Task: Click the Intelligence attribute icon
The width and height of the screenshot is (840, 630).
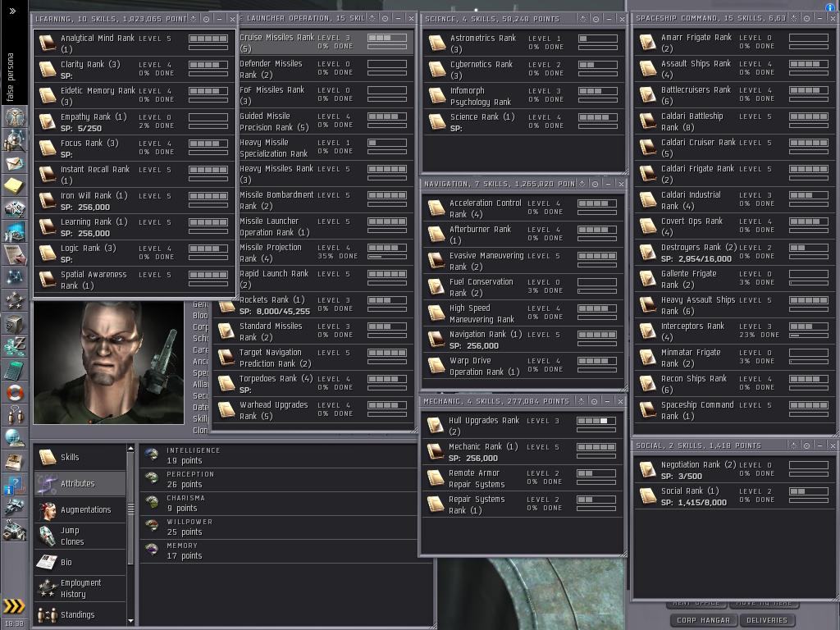Action: (152, 455)
